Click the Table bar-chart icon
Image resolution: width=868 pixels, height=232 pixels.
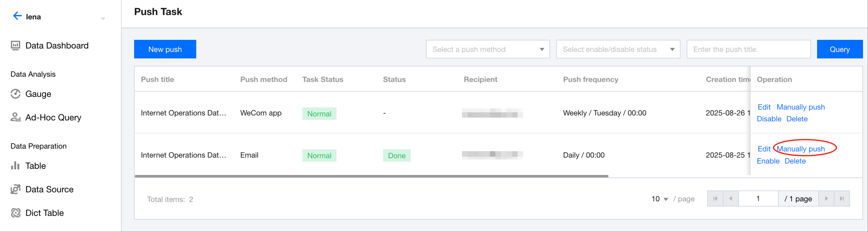(15, 166)
